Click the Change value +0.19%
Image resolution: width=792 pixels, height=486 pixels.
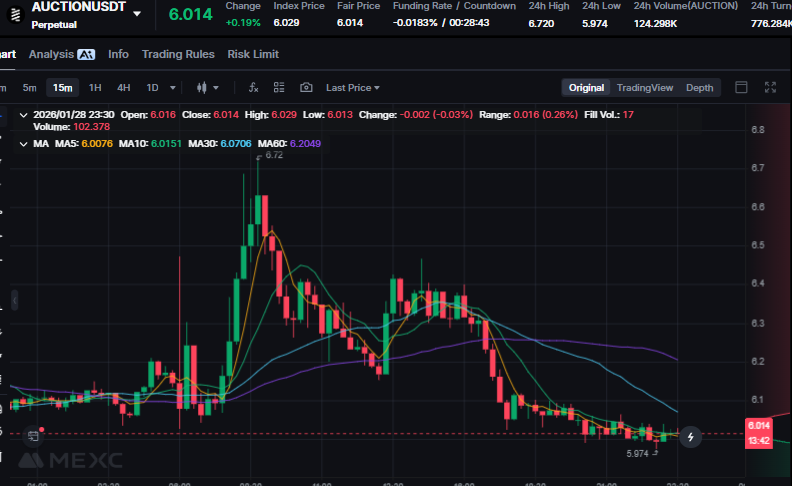243,23
